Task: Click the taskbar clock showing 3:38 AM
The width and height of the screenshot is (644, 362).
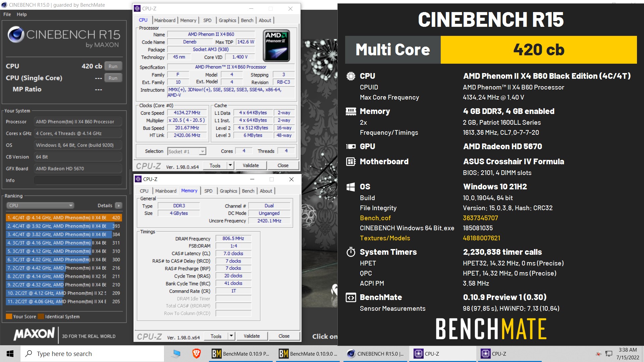Action: 628,354
